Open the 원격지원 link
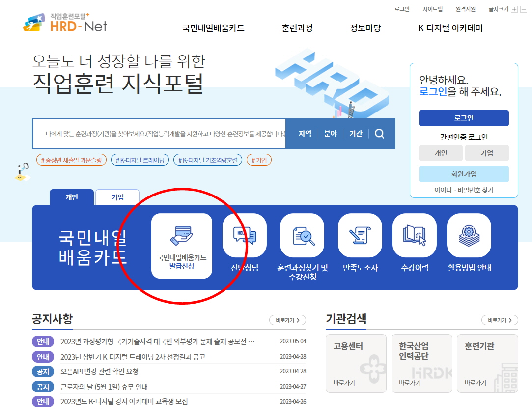 coord(466,9)
